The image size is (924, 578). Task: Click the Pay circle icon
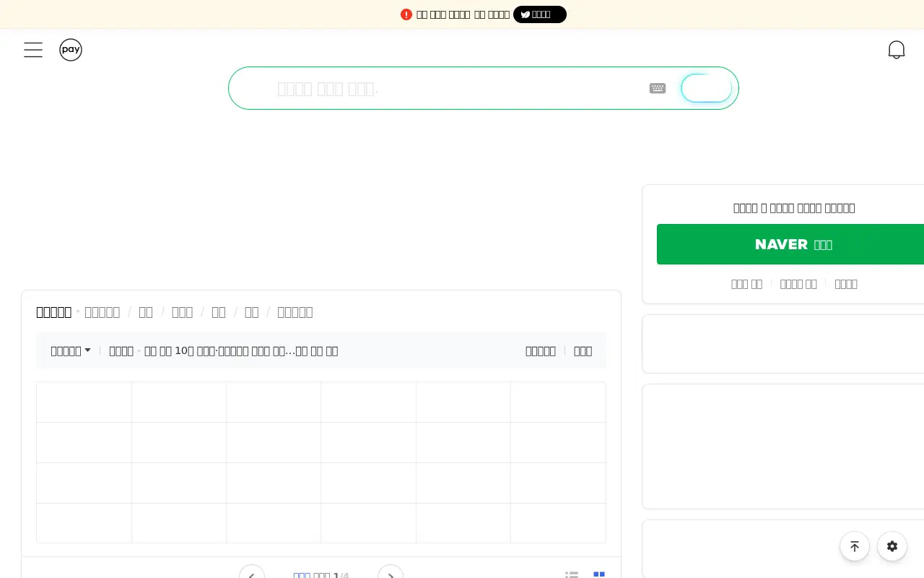pos(71,50)
